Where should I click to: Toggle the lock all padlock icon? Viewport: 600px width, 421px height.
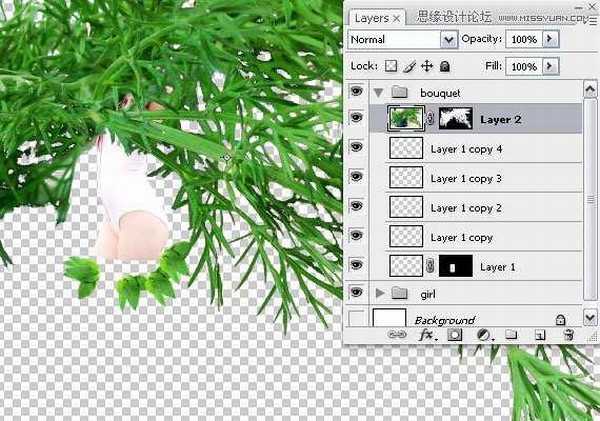(445, 66)
